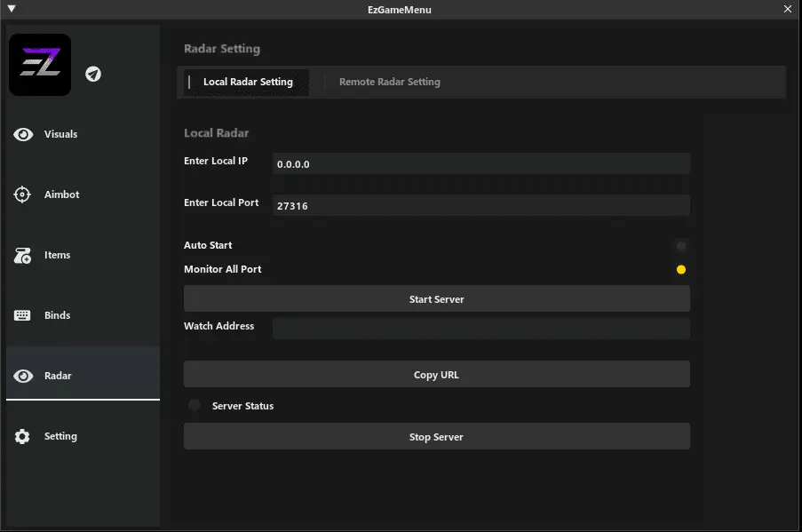This screenshot has width=802, height=532.
Task: Select the Aimbot crosshair icon
Action: tap(23, 195)
